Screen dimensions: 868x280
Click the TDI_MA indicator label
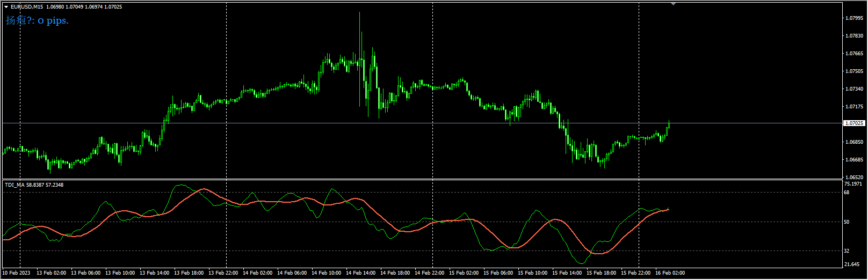click(15, 185)
